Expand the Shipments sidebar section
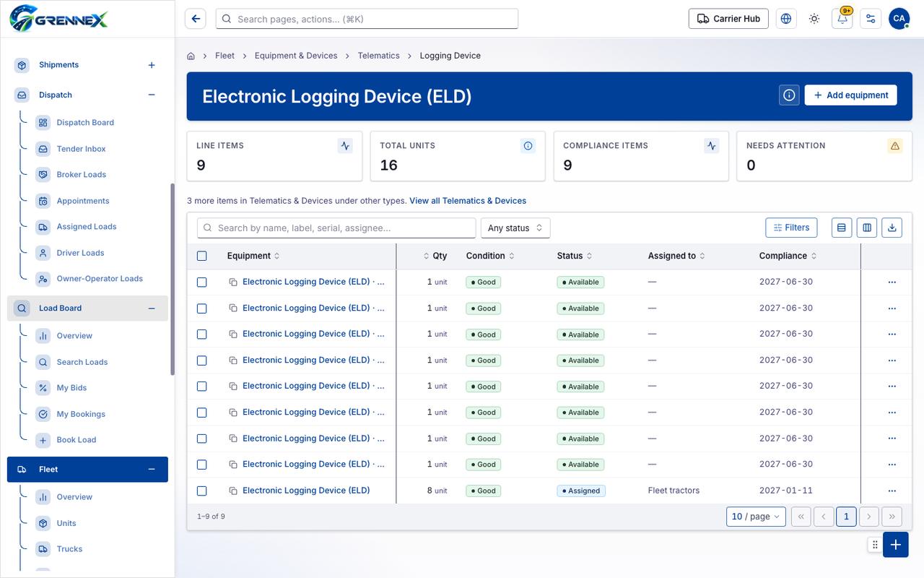Viewport: 924px width, 578px height. (152, 65)
